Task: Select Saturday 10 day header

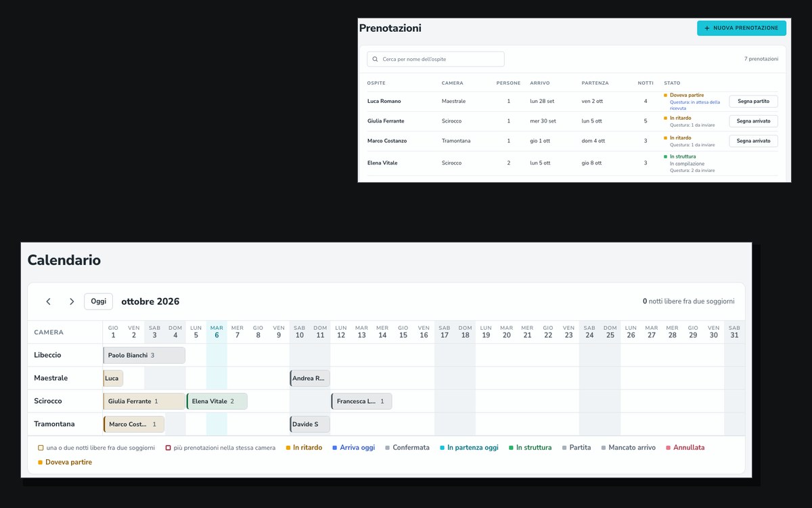Action: [x=299, y=332]
